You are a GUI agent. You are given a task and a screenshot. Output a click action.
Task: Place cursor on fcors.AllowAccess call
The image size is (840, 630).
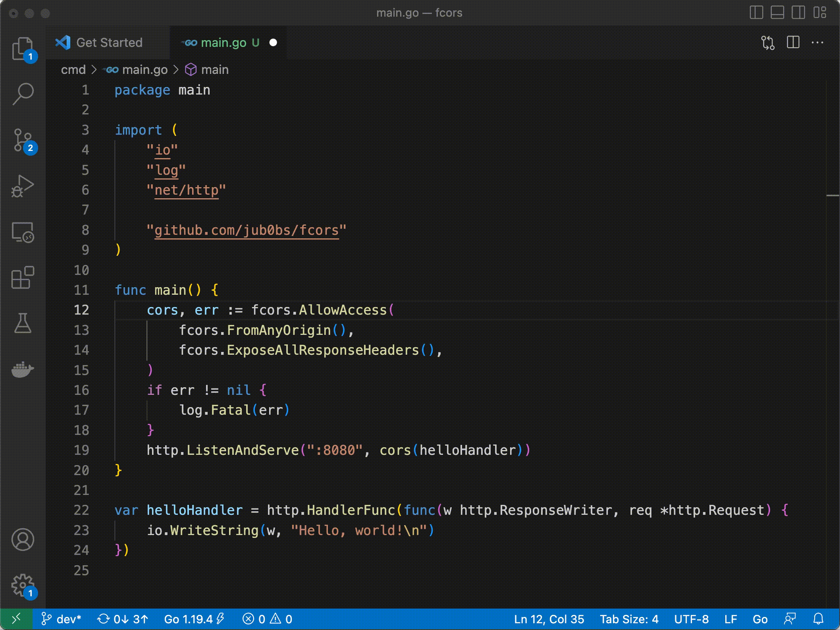point(319,310)
